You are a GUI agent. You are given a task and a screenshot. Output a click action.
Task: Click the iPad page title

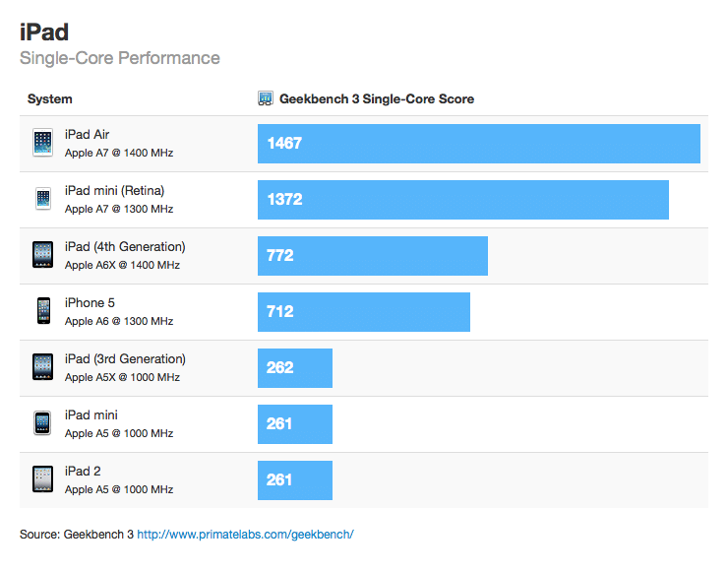[x=44, y=32]
